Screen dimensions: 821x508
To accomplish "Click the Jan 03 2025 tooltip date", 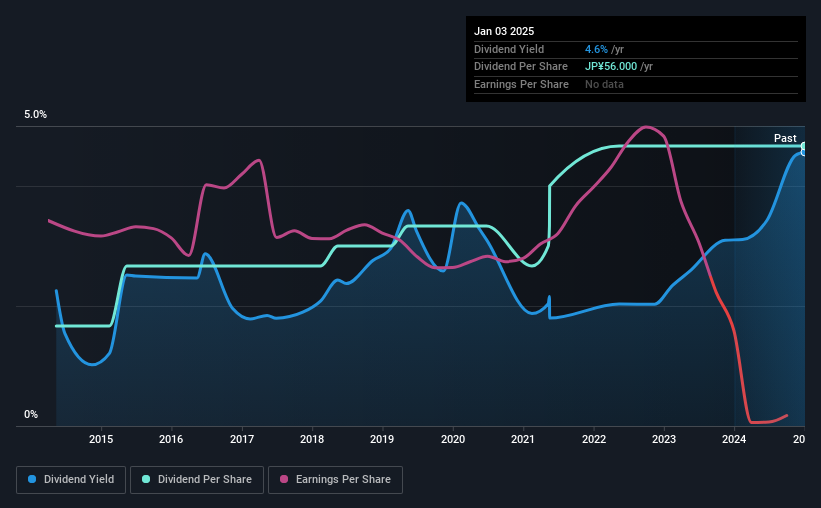I will coord(504,31).
